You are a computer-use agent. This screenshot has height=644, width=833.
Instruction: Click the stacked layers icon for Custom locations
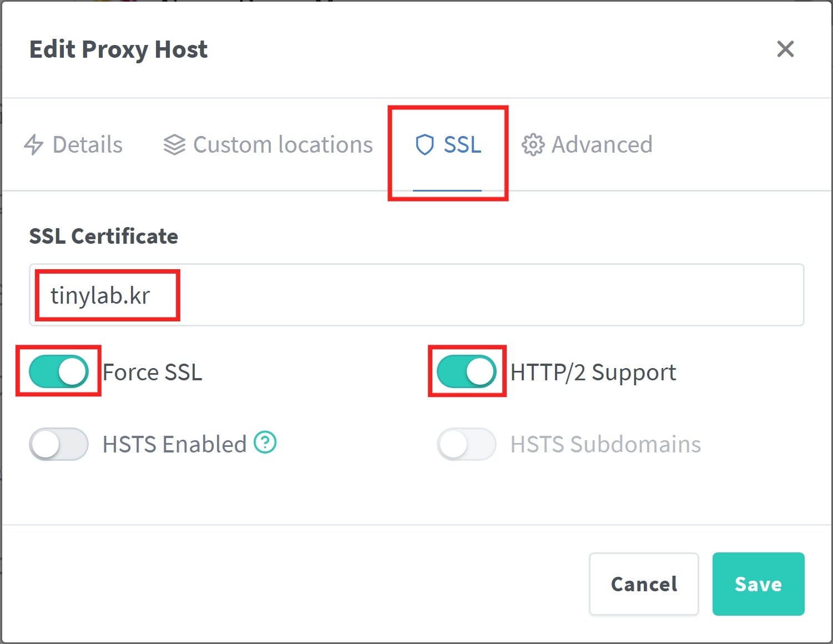(x=174, y=145)
